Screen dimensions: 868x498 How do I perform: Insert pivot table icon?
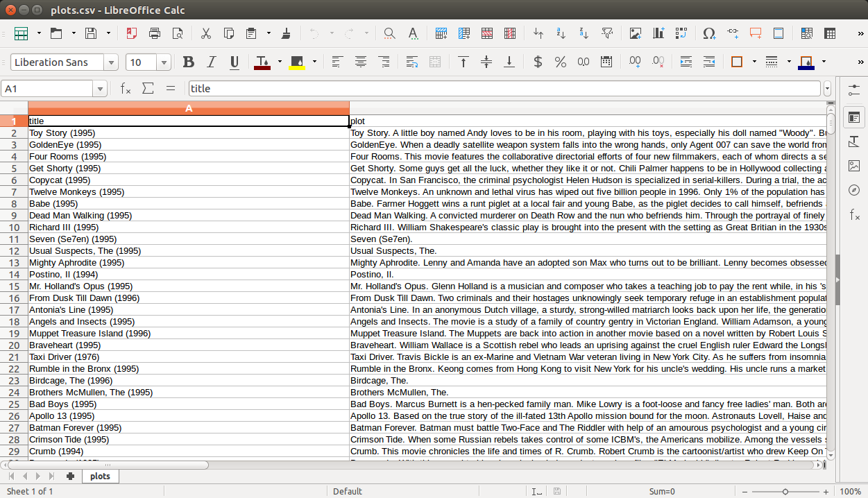point(681,33)
